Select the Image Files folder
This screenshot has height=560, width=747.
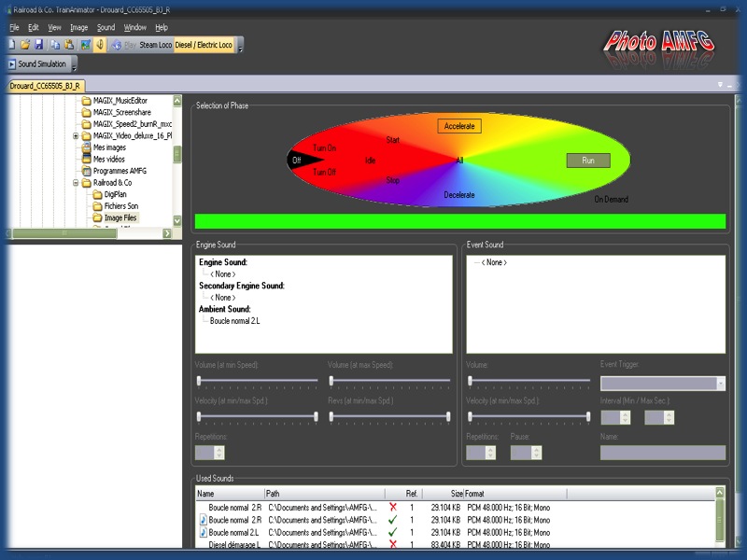coord(120,217)
